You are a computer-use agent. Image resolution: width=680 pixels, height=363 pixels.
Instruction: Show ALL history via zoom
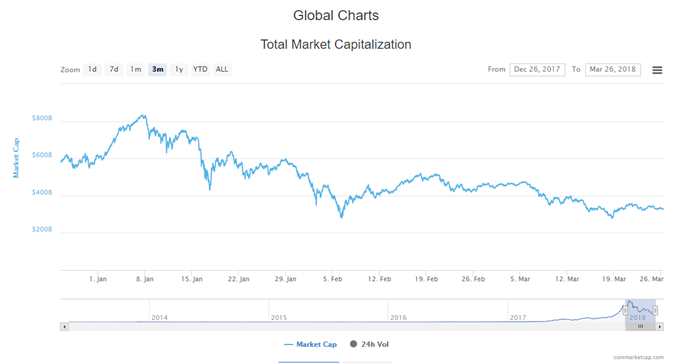222,69
